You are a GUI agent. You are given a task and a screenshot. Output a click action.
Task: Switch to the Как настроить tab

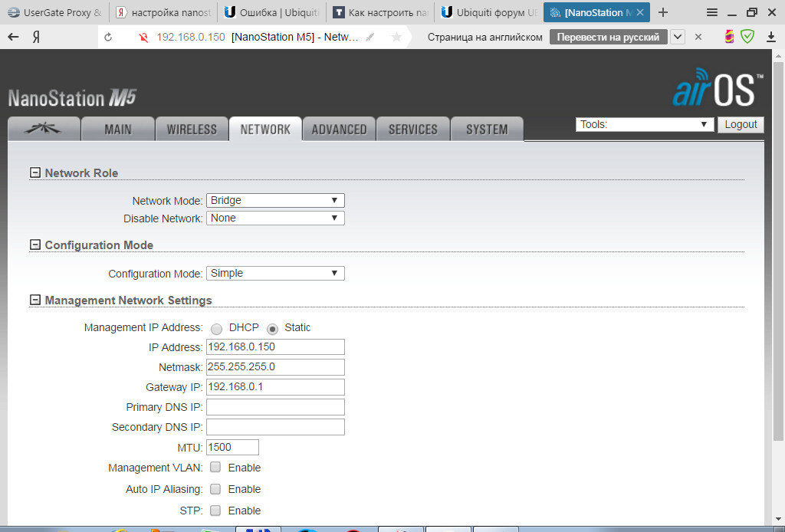tap(380, 12)
